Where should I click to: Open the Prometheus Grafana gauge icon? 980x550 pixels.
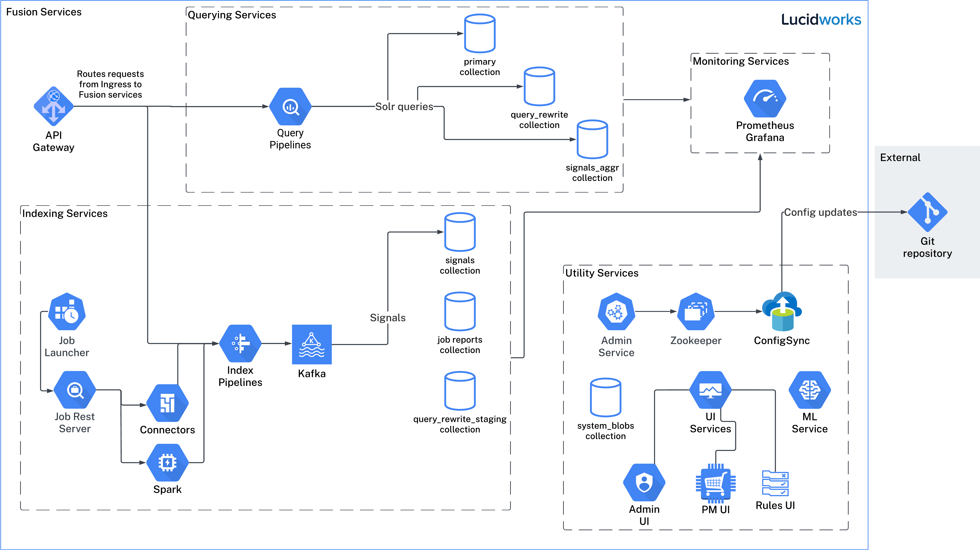pos(765,98)
